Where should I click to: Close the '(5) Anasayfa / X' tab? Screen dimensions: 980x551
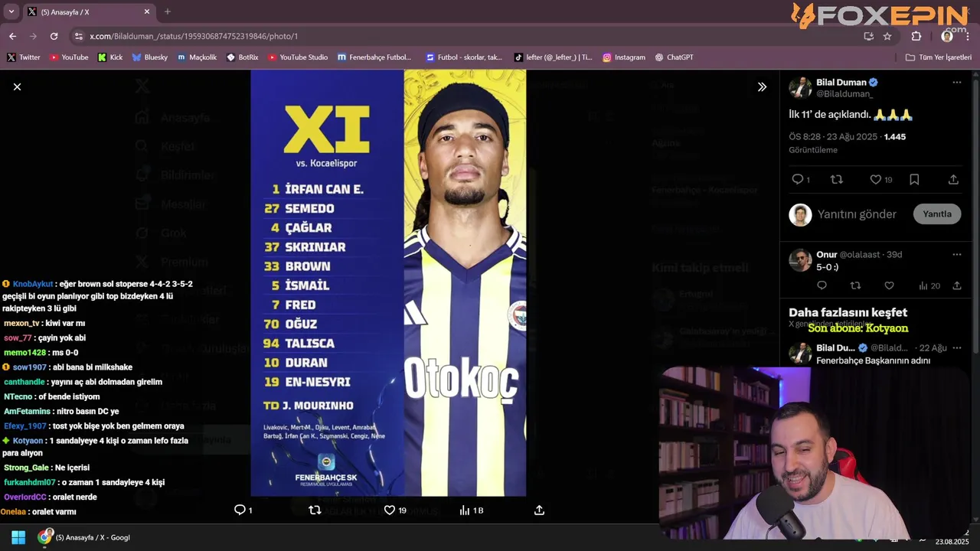point(147,11)
